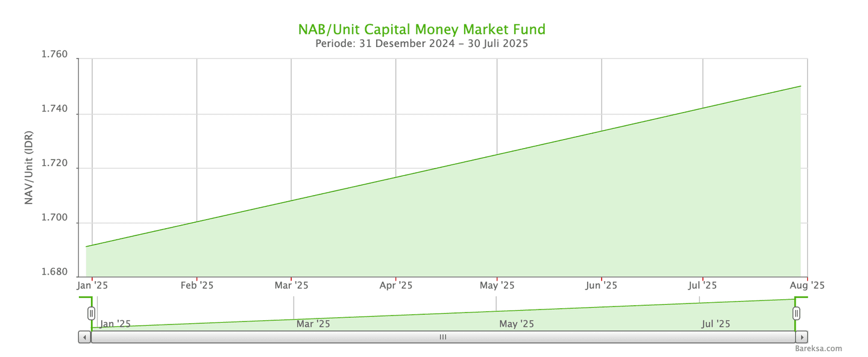Click the Feb '25 x-axis label
The image size is (868, 357).
coord(197,285)
